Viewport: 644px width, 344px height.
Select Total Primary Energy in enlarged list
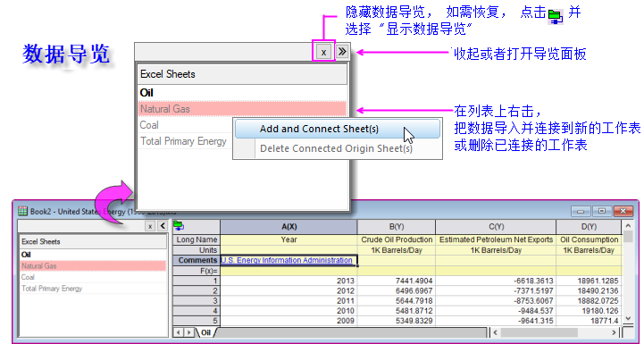[185, 141]
